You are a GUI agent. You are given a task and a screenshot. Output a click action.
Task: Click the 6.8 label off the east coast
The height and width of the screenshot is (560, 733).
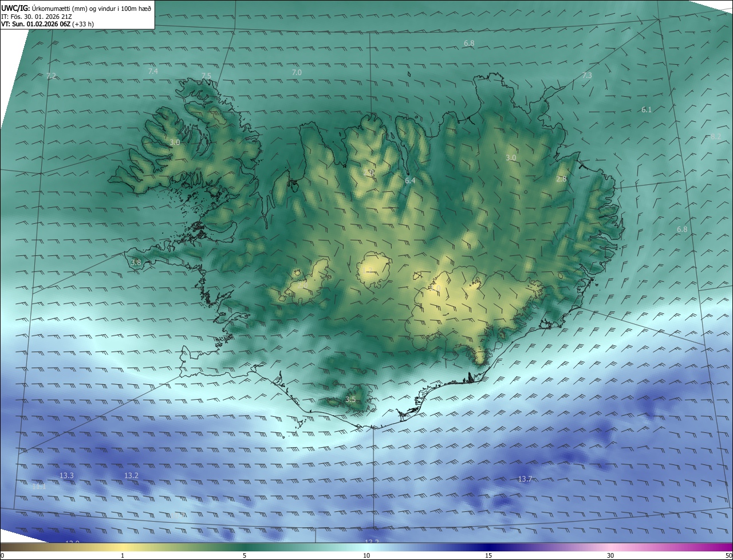682,229
